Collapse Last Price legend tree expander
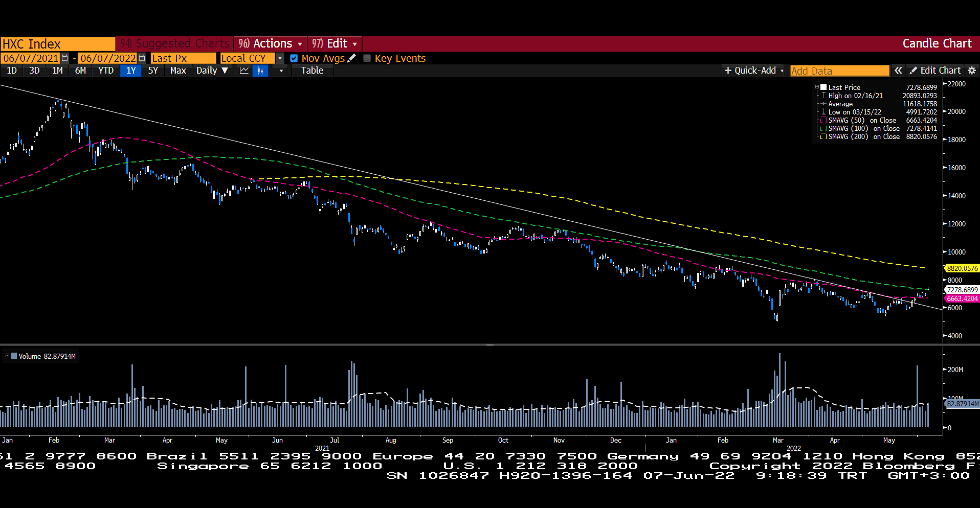The image size is (980, 508). (817, 87)
